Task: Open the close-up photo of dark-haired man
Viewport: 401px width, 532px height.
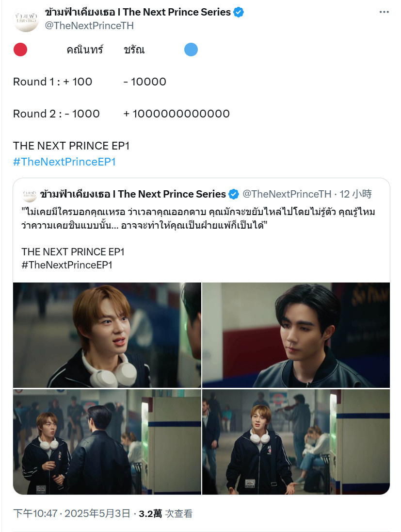Action: (296, 335)
